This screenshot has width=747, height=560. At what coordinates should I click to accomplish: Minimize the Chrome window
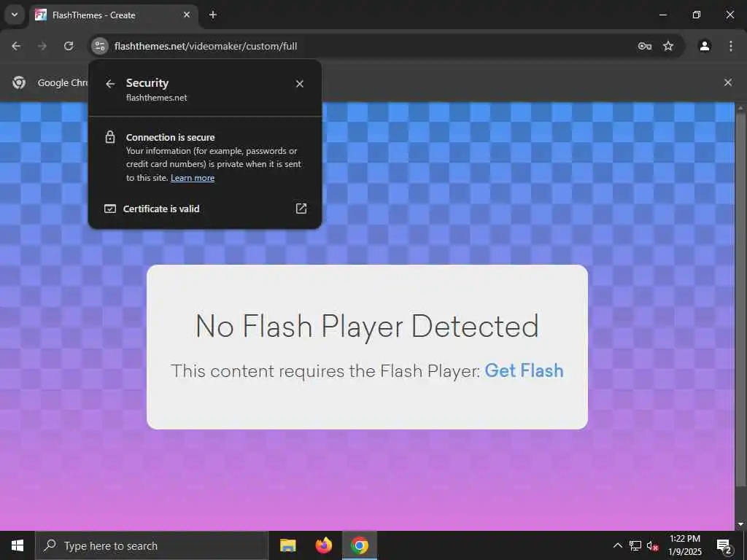(x=662, y=15)
